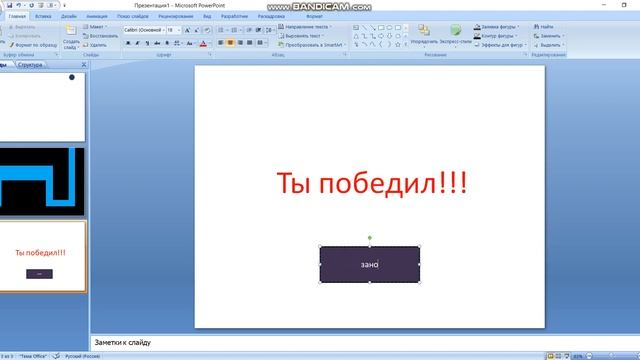Switch to Структура pane tab

point(30,65)
